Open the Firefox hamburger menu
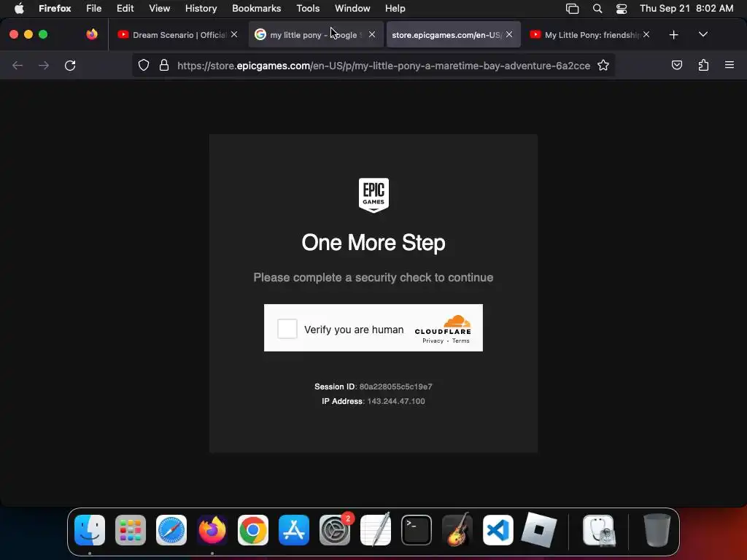 729,65
